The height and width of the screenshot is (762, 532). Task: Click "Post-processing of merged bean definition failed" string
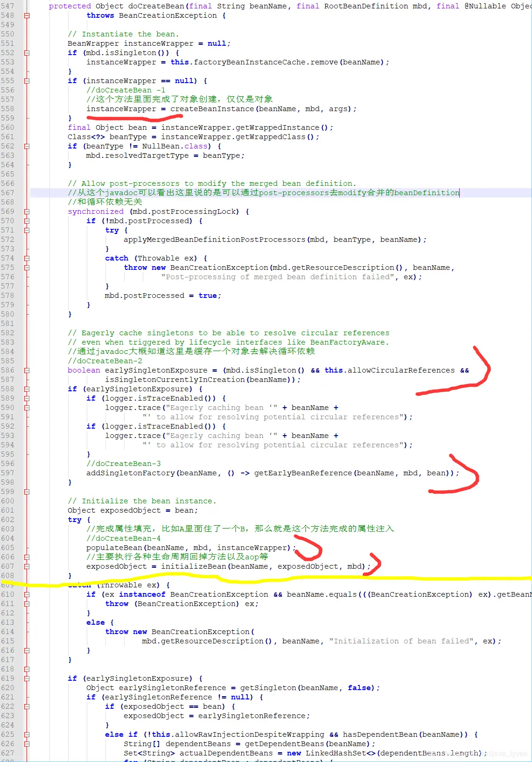(278, 277)
